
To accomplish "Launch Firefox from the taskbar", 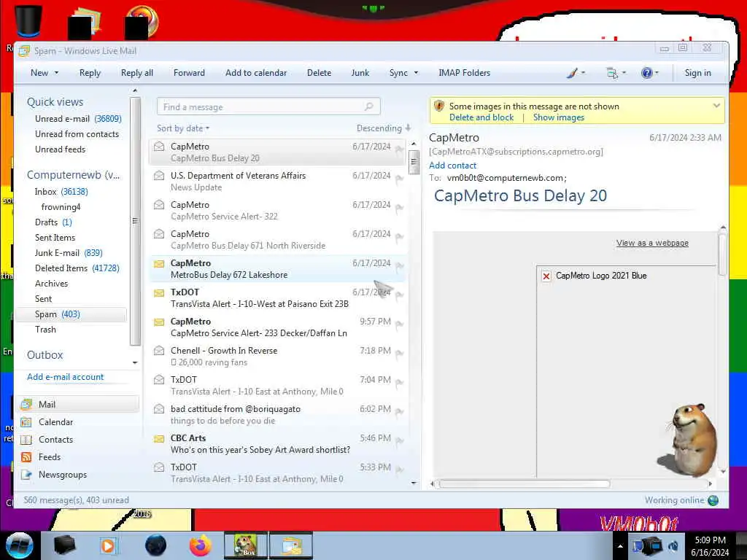I will pos(201,545).
